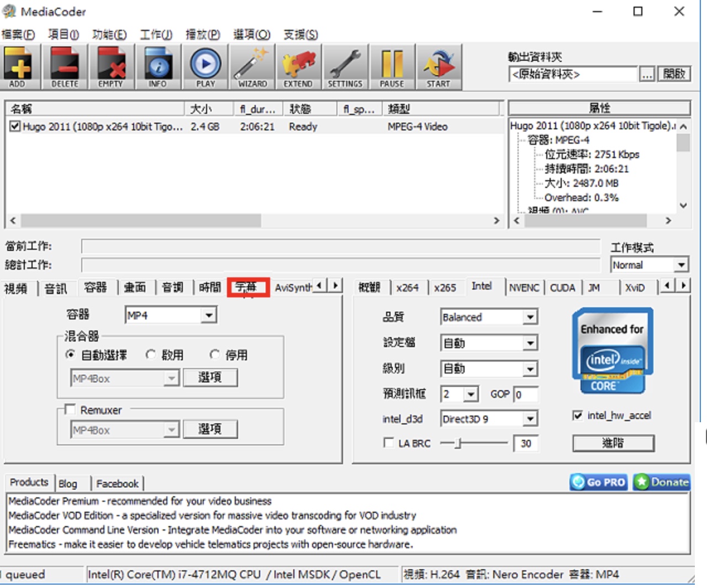Open the 級別 dropdown
Image resolution: width=707 pixels, height=588 pixels.
pos(489,369)
